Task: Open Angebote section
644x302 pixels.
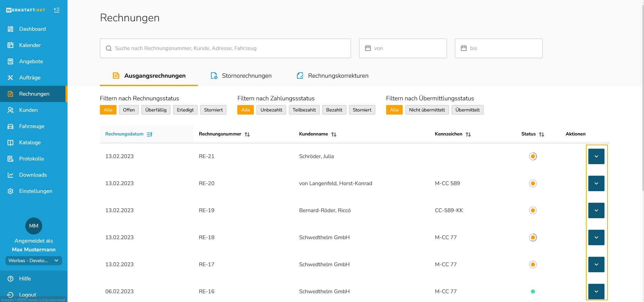Action: (x=33, y=61)
